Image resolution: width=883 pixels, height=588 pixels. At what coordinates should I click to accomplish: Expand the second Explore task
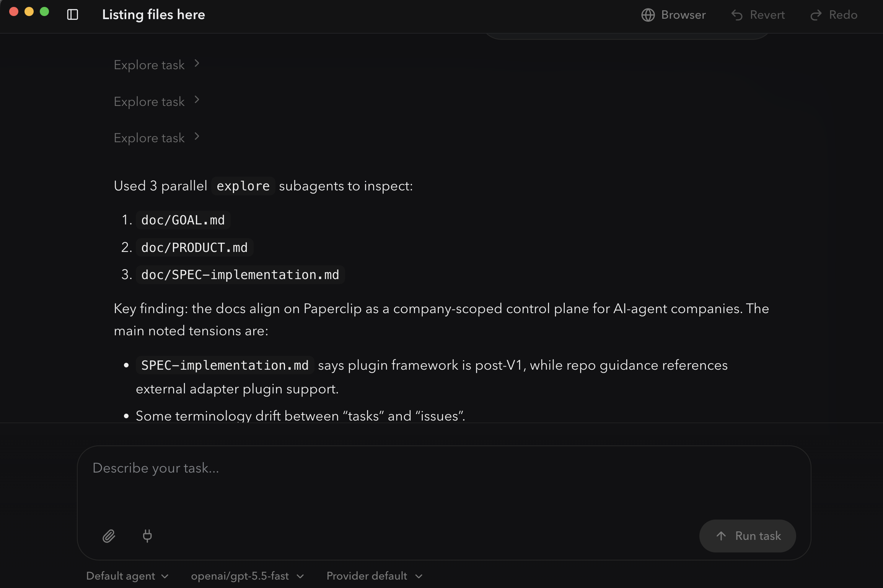pos(157,101)
